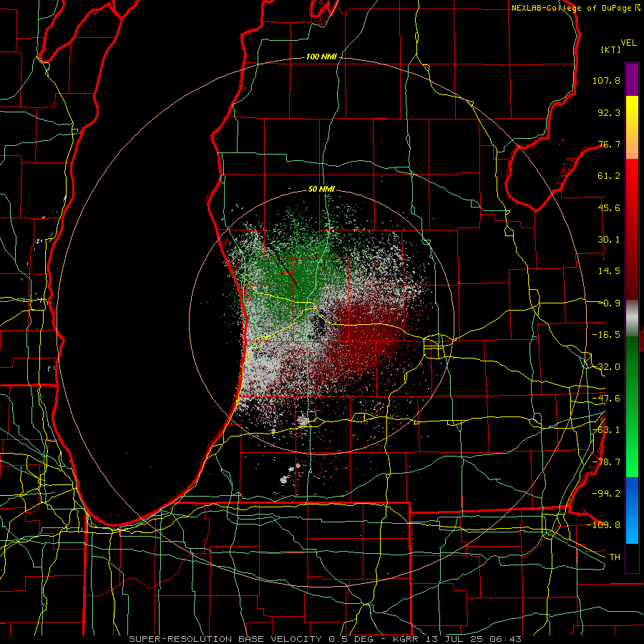
Task: Select the -32.0 scale label
Action: pyautogui.click(x=606, y=367)
